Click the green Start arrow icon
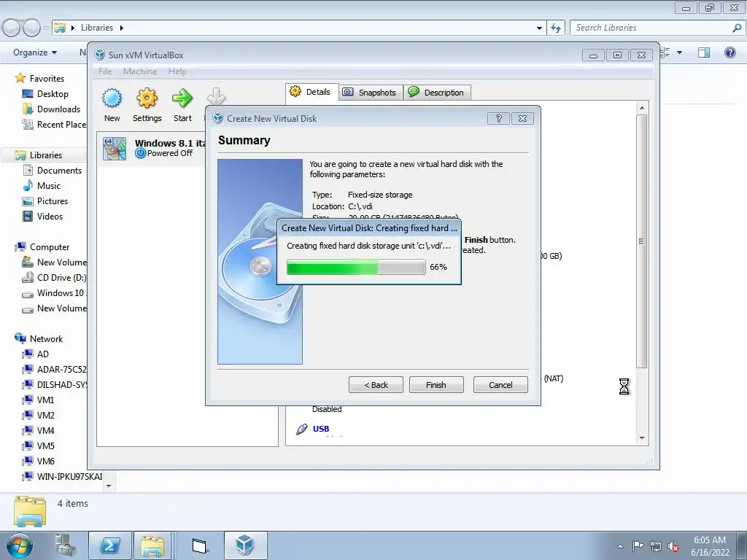Viewport: 747px width, 560px height. coord(182,98)
